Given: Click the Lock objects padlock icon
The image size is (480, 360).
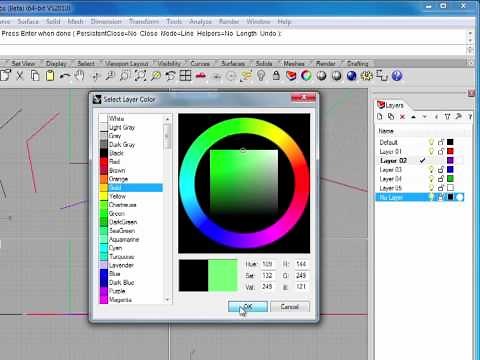Looking at the screenshot, I should tap(276, 76).
